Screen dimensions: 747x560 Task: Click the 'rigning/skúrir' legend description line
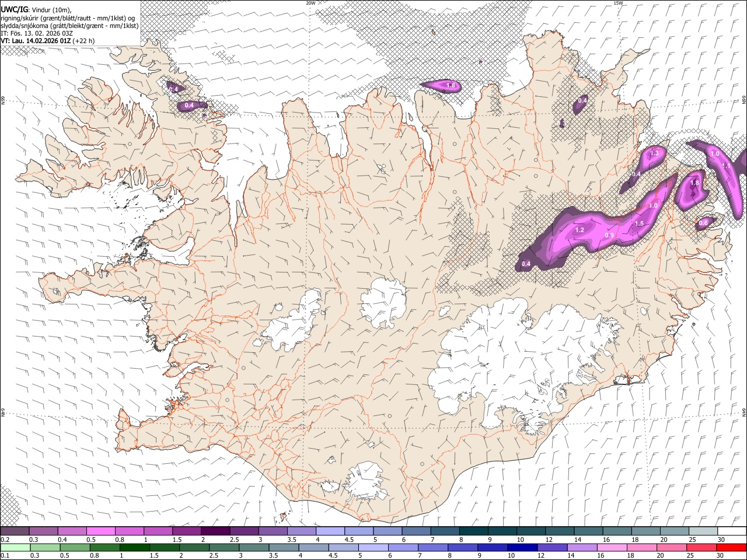pos(69,17)
